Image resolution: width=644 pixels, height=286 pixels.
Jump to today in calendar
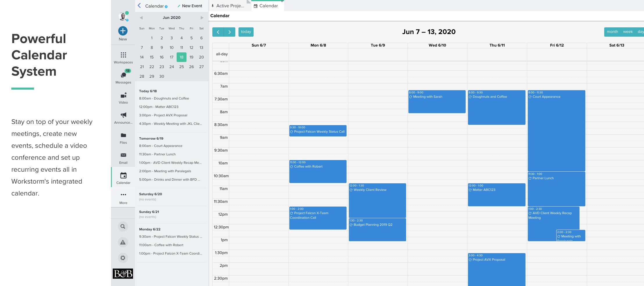coord(246,32)
